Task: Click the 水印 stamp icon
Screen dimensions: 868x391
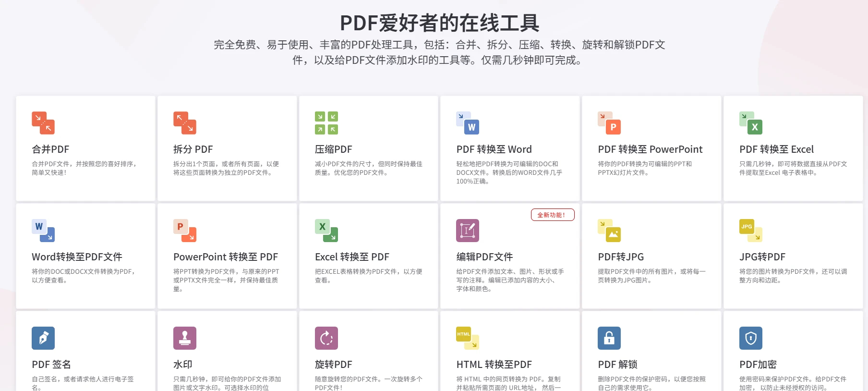Action: pyautogui.click(x=185, y=338)
